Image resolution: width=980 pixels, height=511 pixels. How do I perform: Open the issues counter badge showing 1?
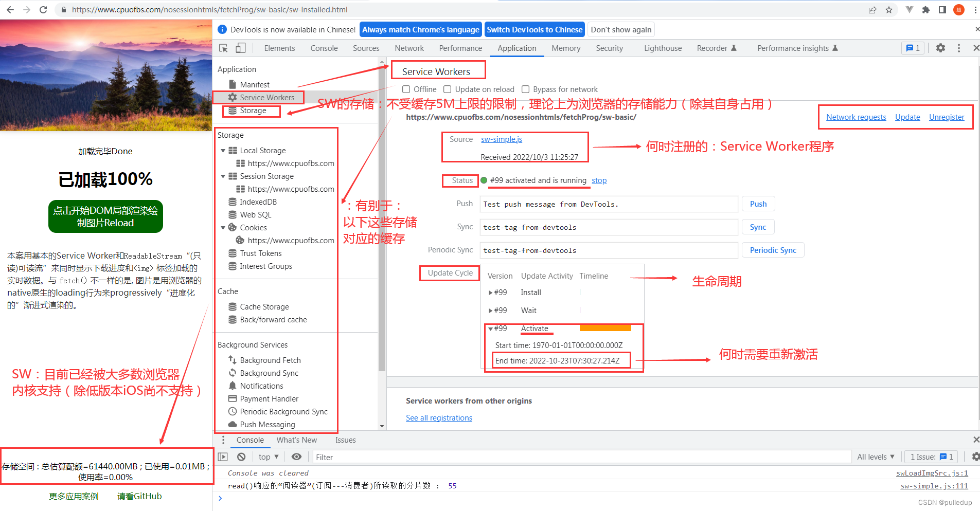tap(913, 48)
